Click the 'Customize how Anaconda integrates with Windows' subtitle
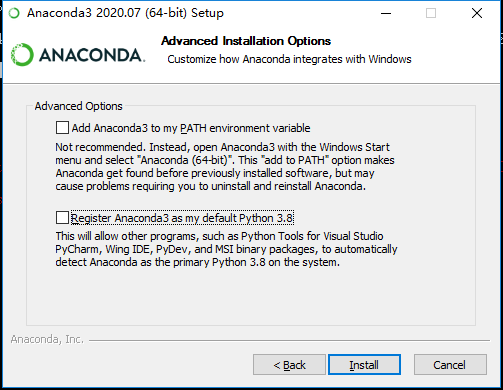The height and width of the screenshot is (390, 503). point(289,59)
